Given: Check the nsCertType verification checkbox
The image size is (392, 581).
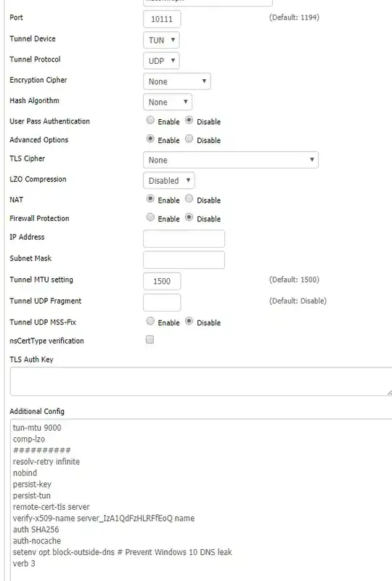Looking at the screenshot, I should click(150, 339).
